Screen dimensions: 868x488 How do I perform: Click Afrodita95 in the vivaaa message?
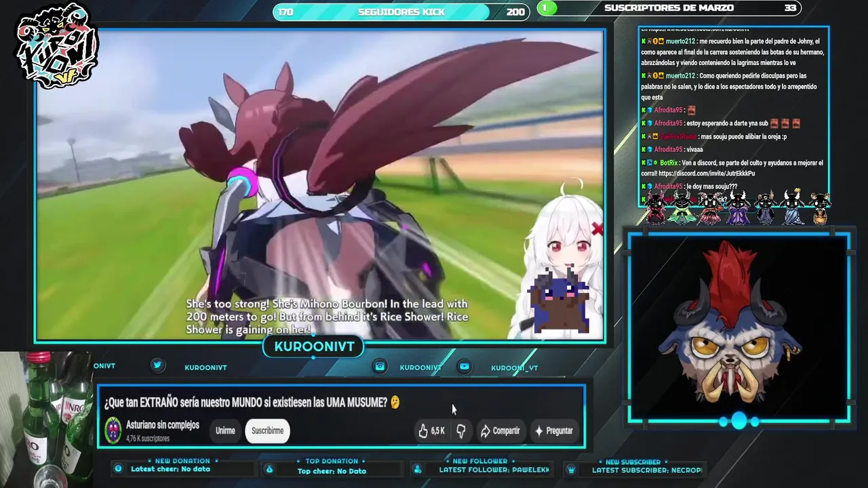point(668,149)
